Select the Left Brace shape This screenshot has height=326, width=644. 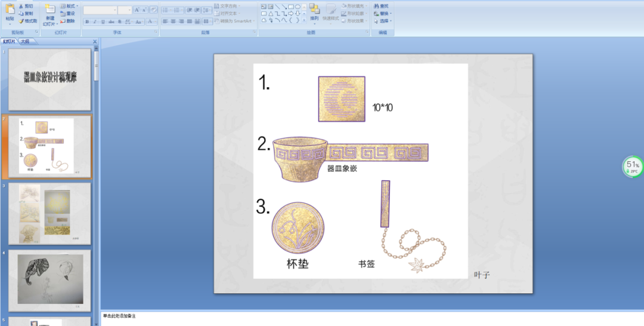291,20
